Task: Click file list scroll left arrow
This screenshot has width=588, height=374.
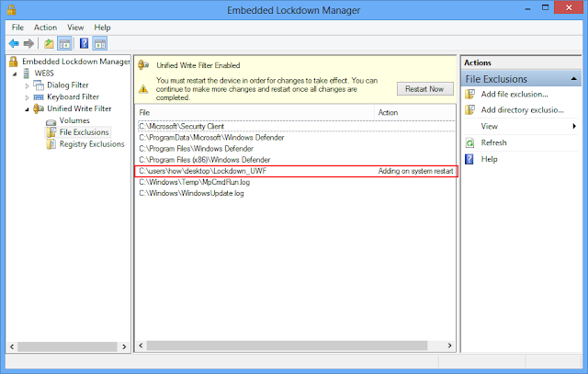Action: pyautogui.click(x=141, y=346)
